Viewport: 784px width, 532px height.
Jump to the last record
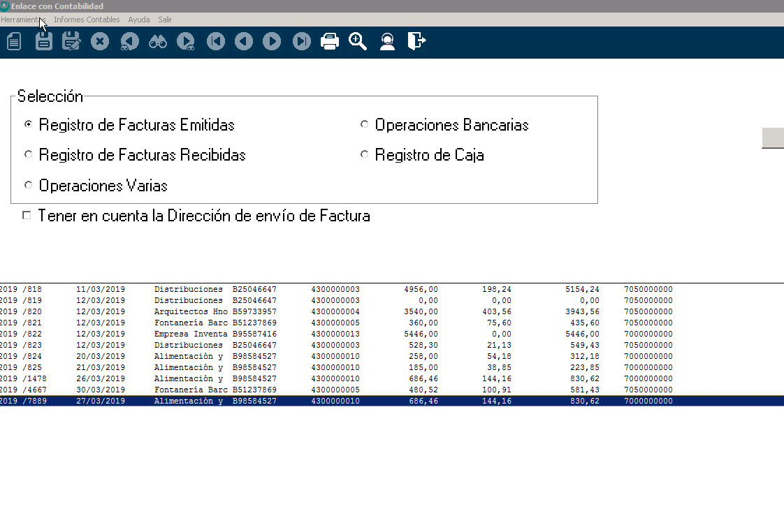[x=301, y=42]
